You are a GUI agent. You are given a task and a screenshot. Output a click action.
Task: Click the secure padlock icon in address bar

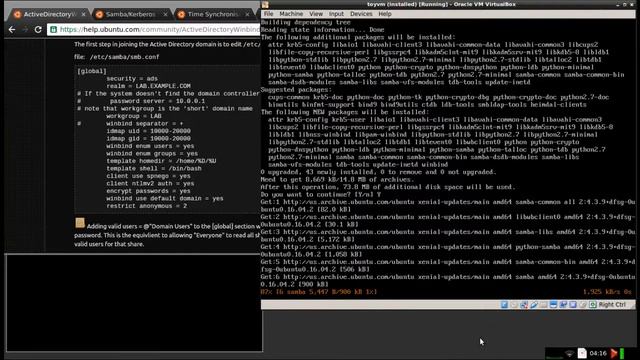53,29
